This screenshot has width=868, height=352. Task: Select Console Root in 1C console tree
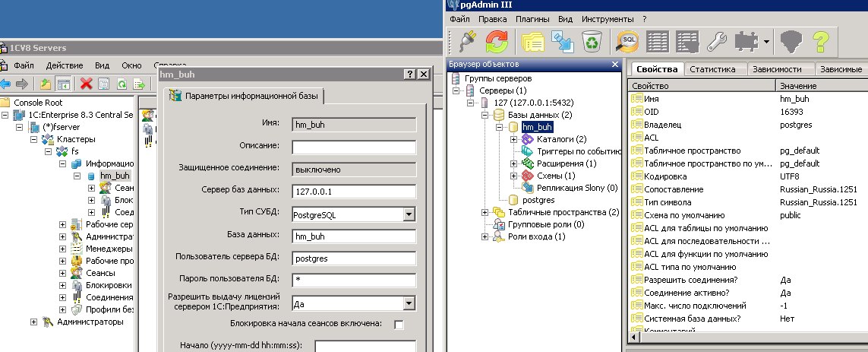click(38, 103)
